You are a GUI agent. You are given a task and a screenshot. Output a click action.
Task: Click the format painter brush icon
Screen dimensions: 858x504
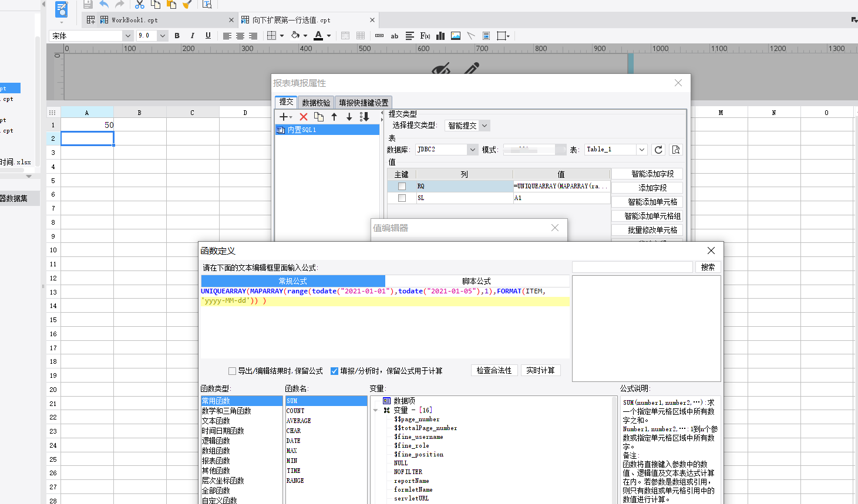[x=187, y=4]
